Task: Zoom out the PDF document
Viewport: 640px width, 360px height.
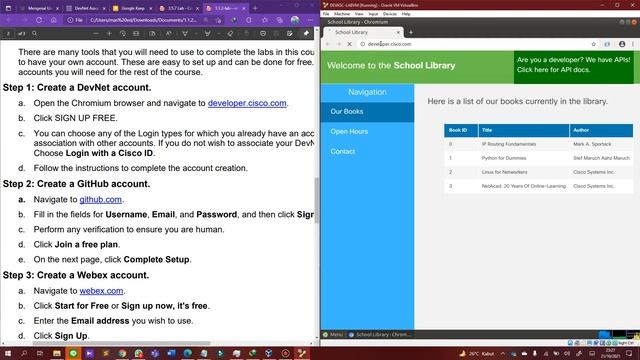Action: (x=96, y=33)
